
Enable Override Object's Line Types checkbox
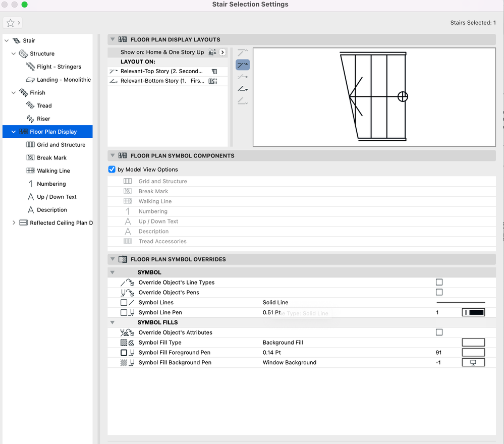tap(439, 283)
